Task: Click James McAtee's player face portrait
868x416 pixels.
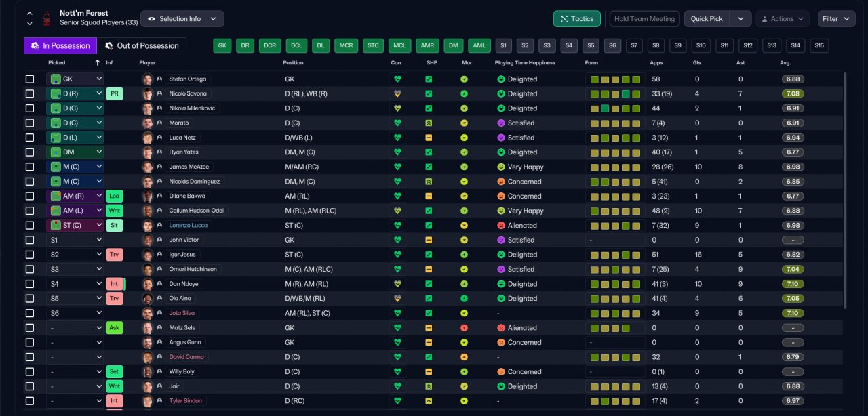Action: tap(147, 167)
